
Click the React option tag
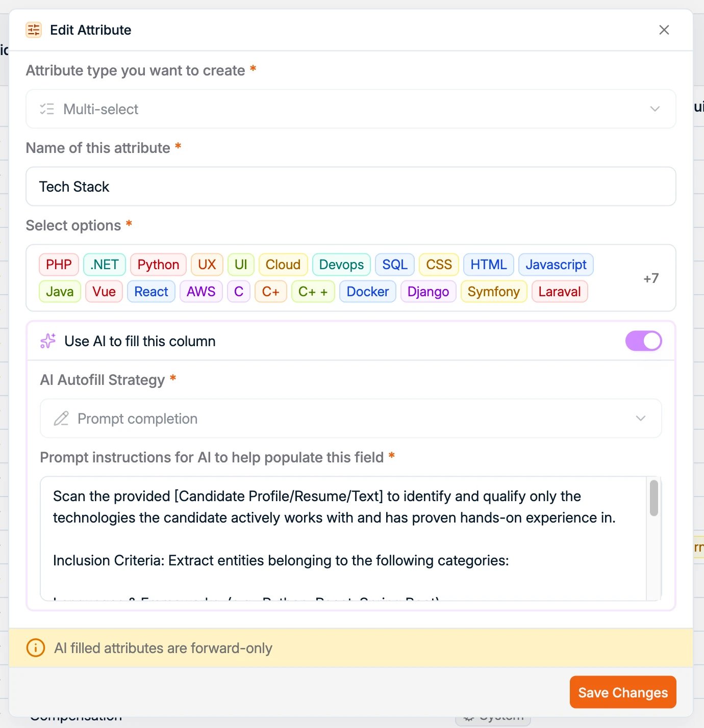click(151, 292)
